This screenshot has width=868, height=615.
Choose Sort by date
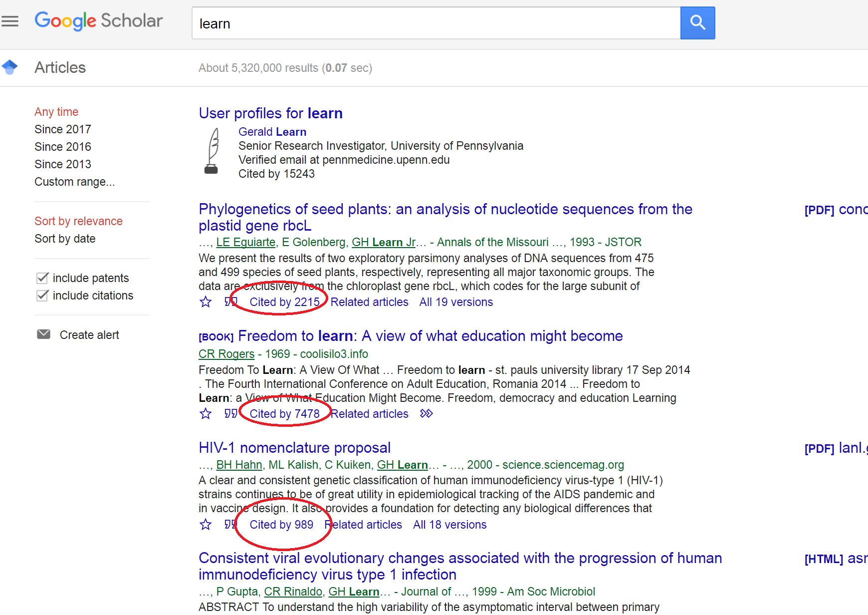coord(65,239)
